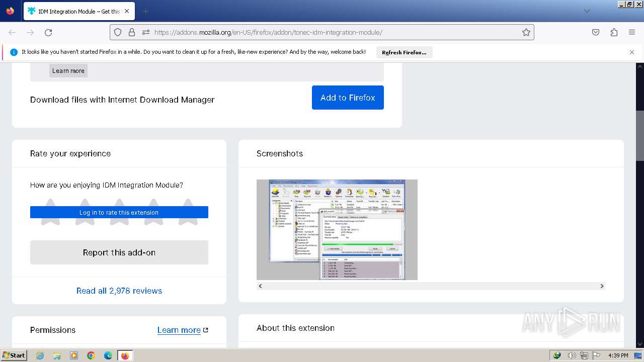Click the site security padlock icon
This screenshot has height=362, width=644.
pos(132,32)
